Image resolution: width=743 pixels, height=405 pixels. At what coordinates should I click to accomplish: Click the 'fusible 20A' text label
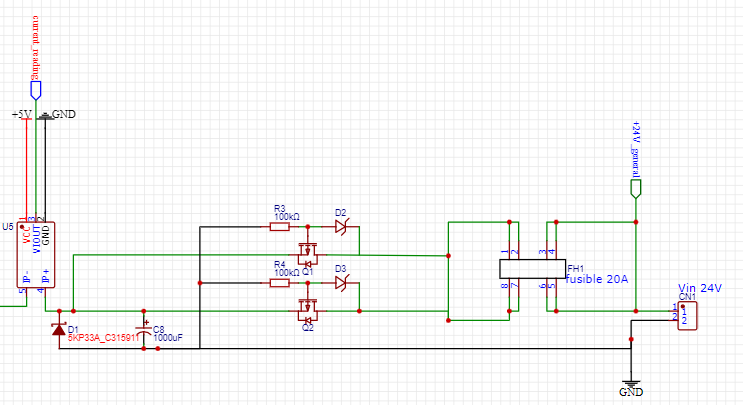pos(597,279)
